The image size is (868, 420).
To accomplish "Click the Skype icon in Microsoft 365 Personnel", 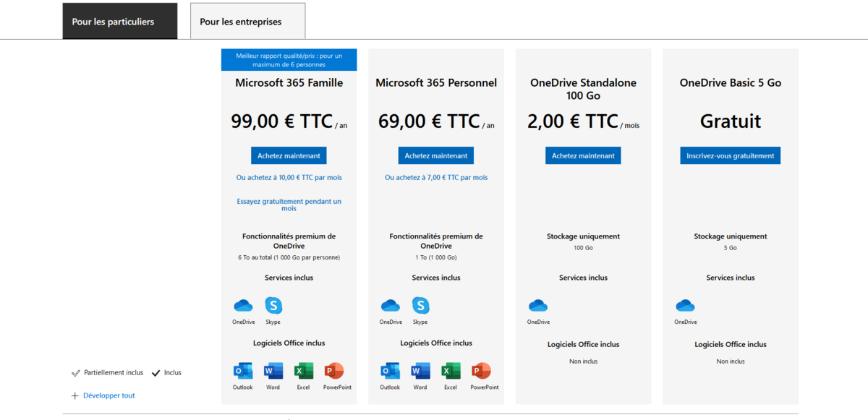I will pos(420,305).
